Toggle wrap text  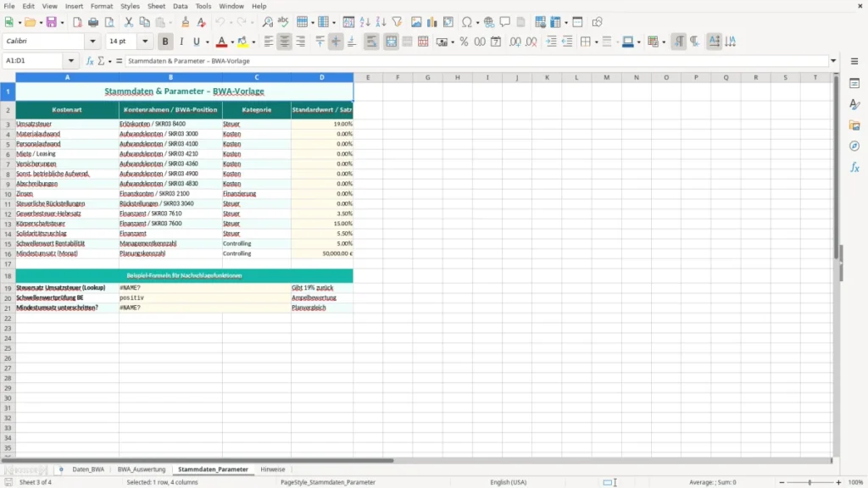coord(371,42)
